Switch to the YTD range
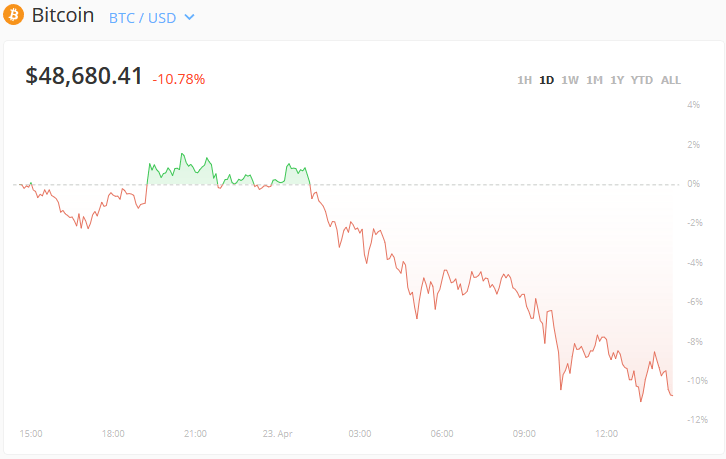Image resolution: width=726 pixels, height=459 pixels. coord(642,80)
